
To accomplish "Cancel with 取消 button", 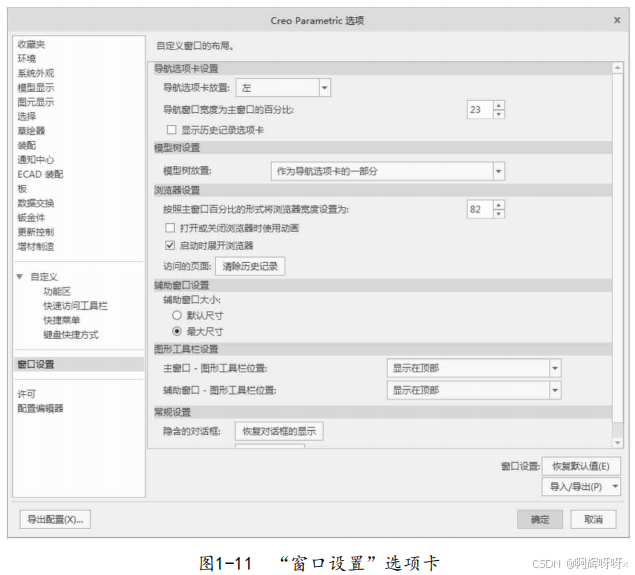I will tap(594, 520).
